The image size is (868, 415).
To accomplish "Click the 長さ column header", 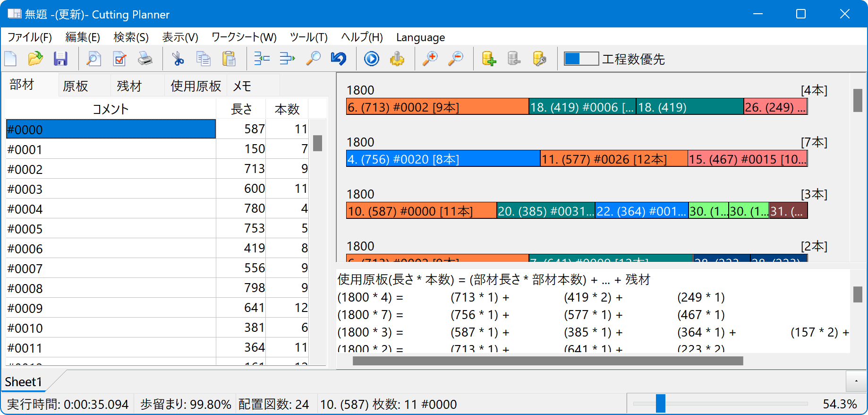I will pyautogui.click(x=241, y=109).
